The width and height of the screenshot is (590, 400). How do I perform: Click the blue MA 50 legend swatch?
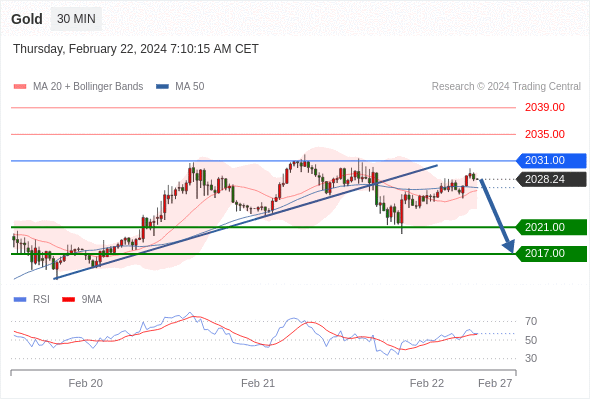point(163,87)
